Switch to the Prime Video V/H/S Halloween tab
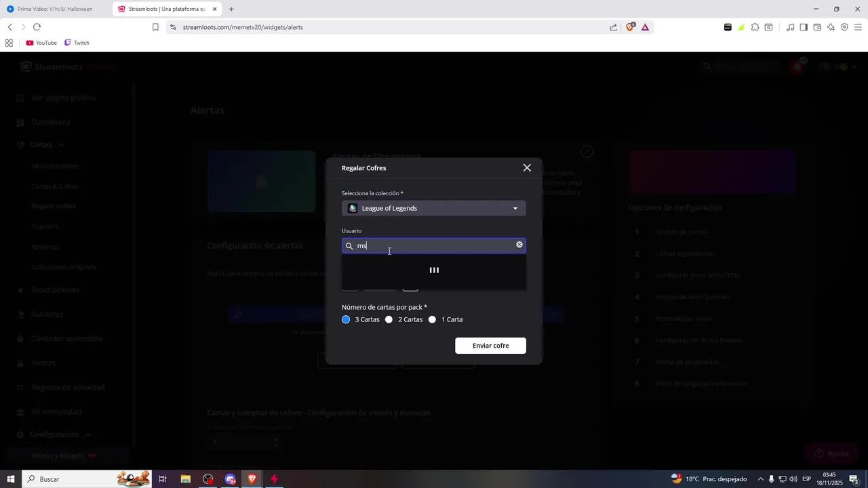The image size is (868, 488). point(54,9)
